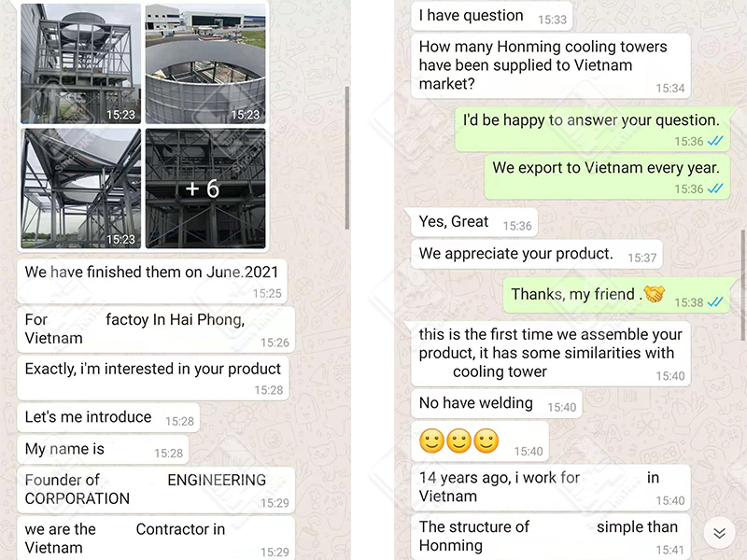Screen dimensions: 747x560
Task: Select the 'I have question' message
Action: [x=492, y=16]
